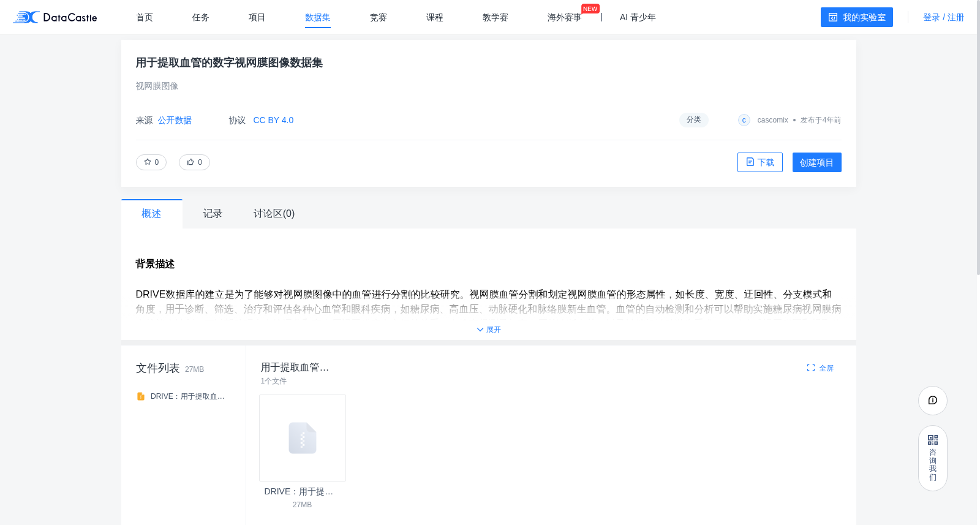Toggle the star favorite button

[x=151, y=162]
